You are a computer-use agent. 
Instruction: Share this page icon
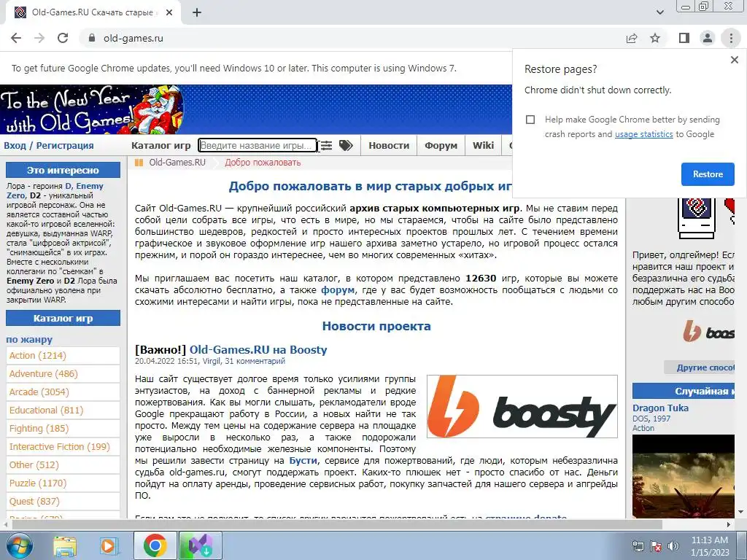tap(632, 38)
